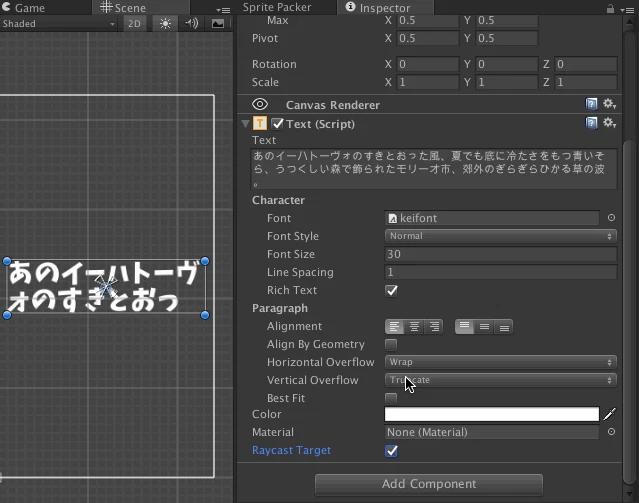Select center horizontal alignment icon

(414, 327)
